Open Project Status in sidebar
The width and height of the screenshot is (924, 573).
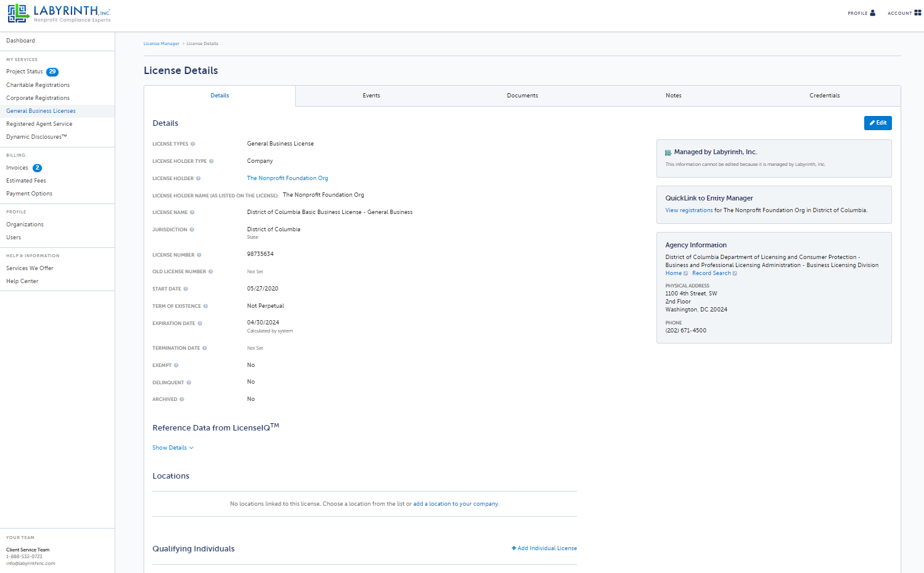tap(25, 72)
